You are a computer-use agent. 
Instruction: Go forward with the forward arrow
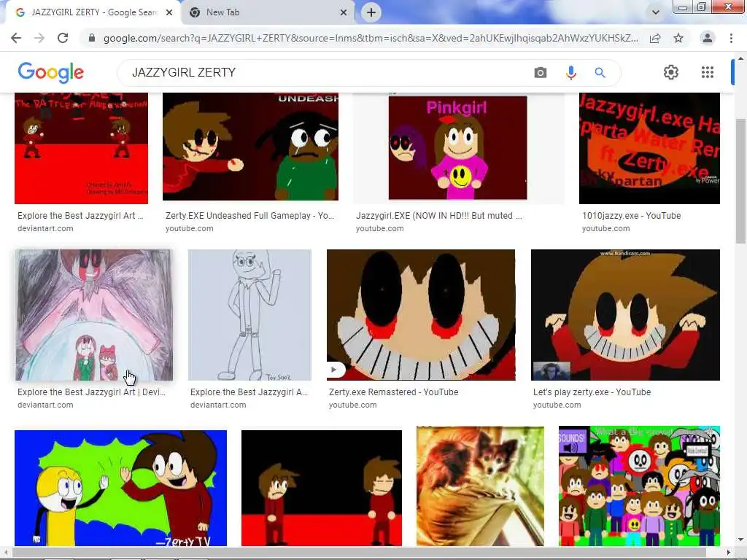[x=39, y=38]
